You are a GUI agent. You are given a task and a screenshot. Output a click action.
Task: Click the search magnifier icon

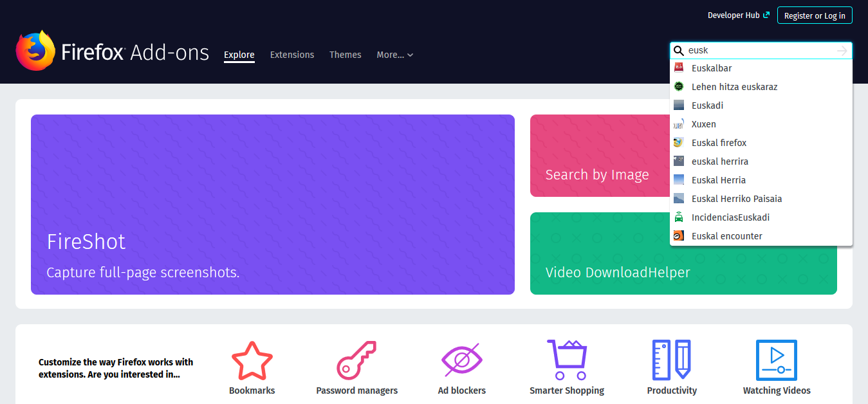(x=678, y=50)
